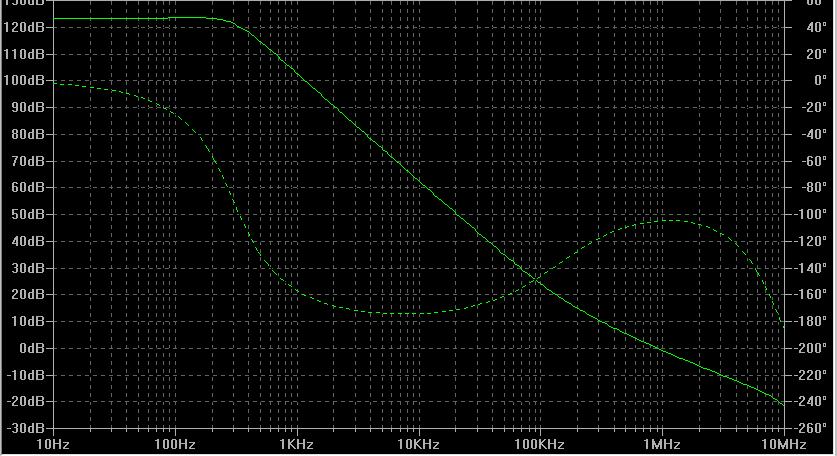Click the -260° phase axis label
Viewport: 837px width, 456px height.
pos(810,428)
